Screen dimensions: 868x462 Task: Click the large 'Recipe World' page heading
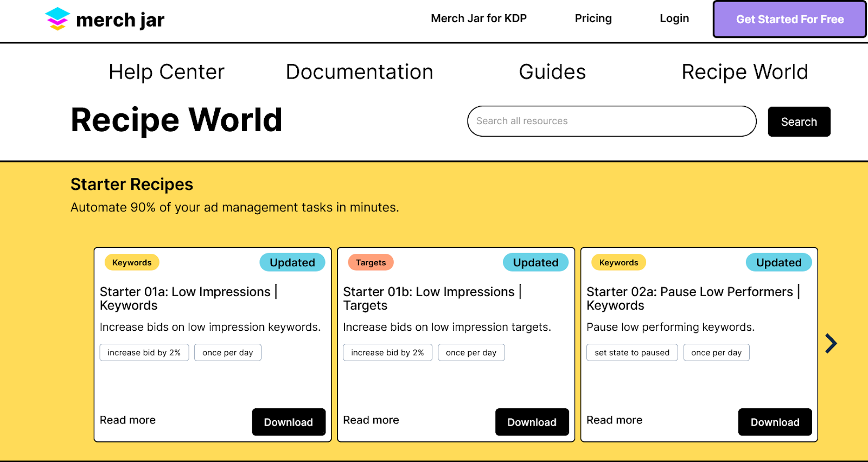click(x=176, y=120)
